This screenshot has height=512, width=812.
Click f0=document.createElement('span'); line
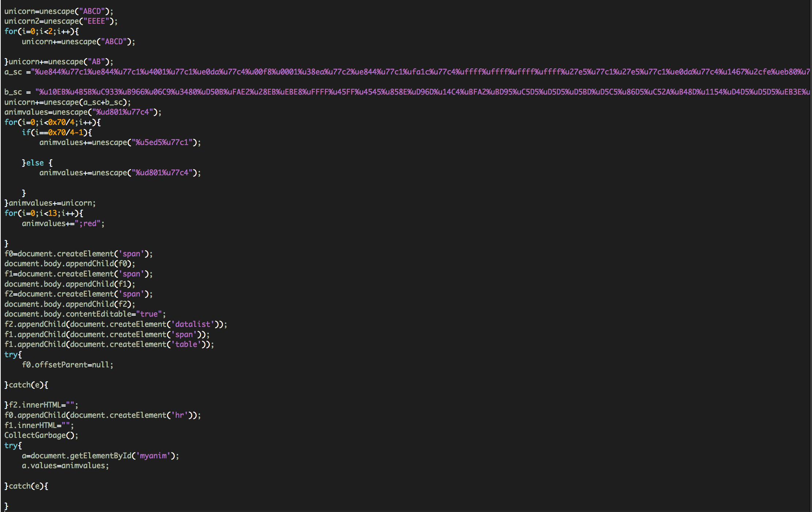78,254
